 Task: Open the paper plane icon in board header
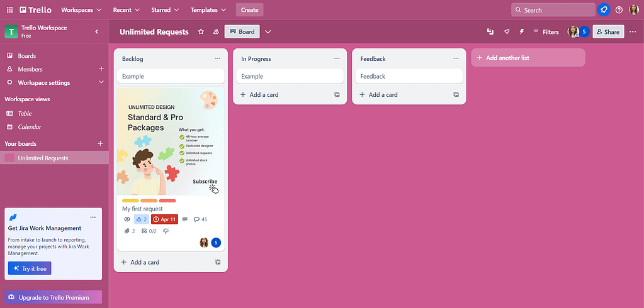tap(507, 31)
